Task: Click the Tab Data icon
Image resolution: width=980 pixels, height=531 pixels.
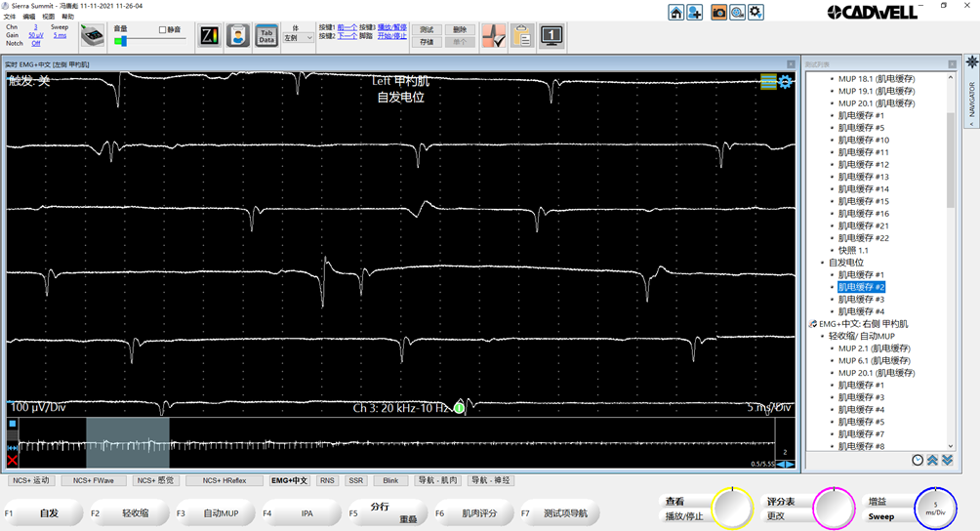Action: 265,36
